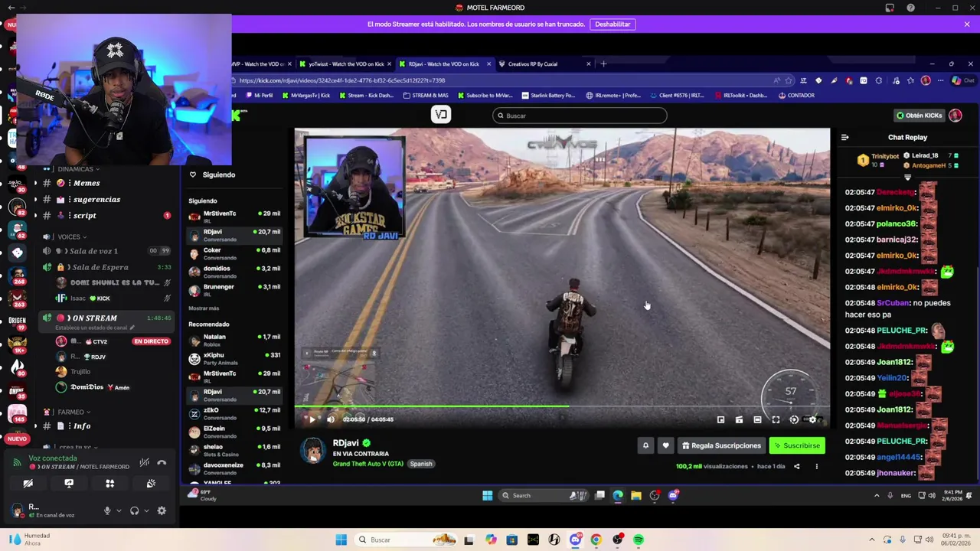Image resolution: width=980 pixels, height=551 pixels.
Task: Mute the Kick video player volume
Action: pyautogui.click(x=331, y=419)
